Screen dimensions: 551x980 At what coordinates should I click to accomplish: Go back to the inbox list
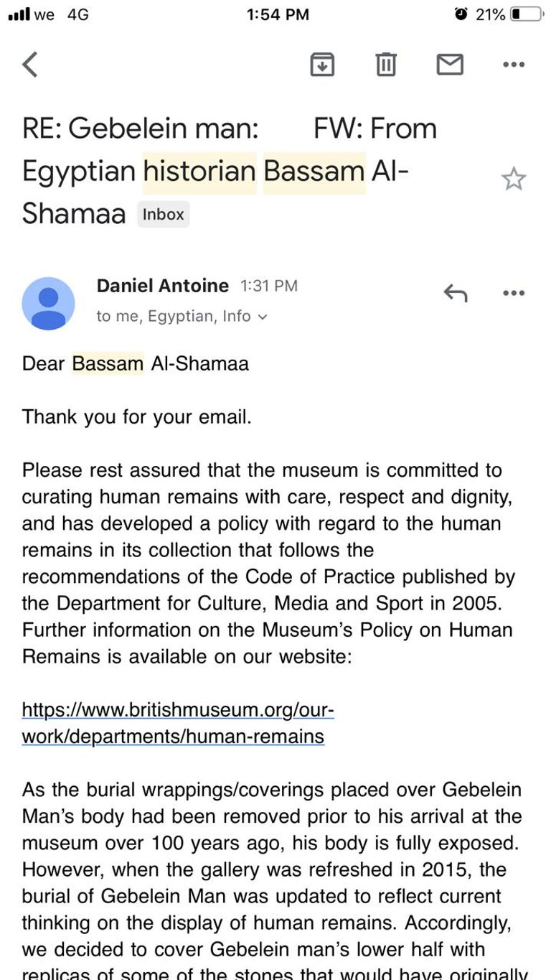click(30, 65)
